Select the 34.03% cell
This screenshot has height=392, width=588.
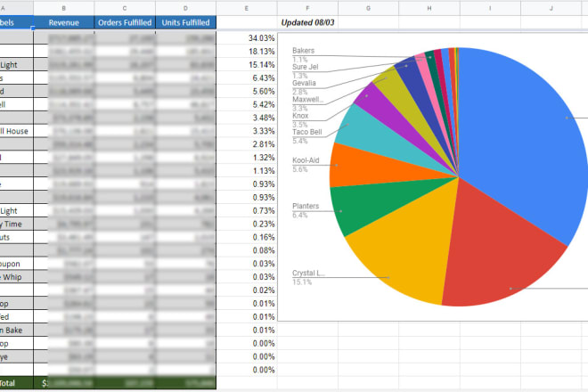coord(247,38)
